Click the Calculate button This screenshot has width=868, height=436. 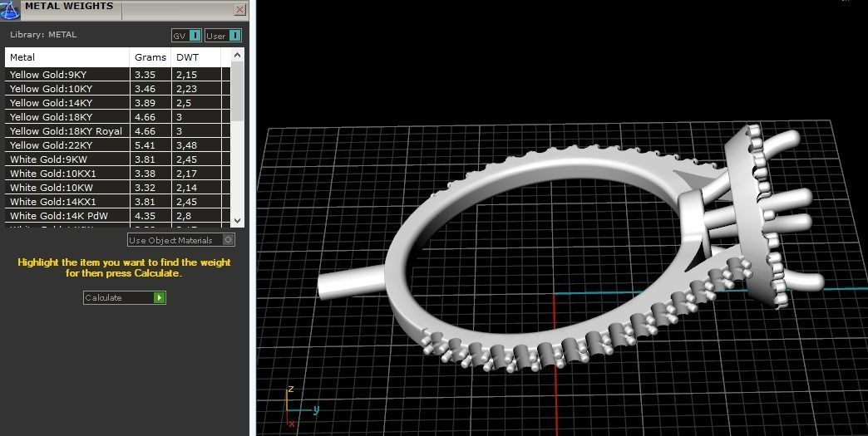pos(125,297)
